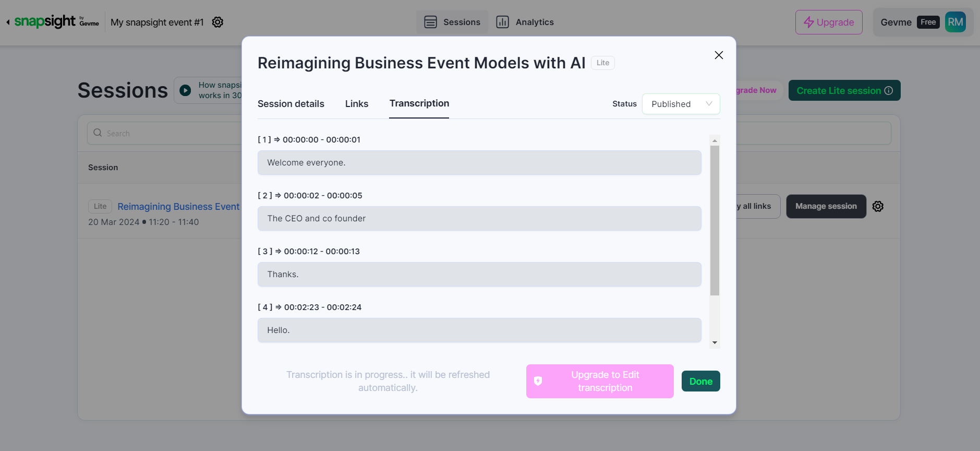
Task: Click the back arrow beside snapsight logo
Action: (8, 22)
